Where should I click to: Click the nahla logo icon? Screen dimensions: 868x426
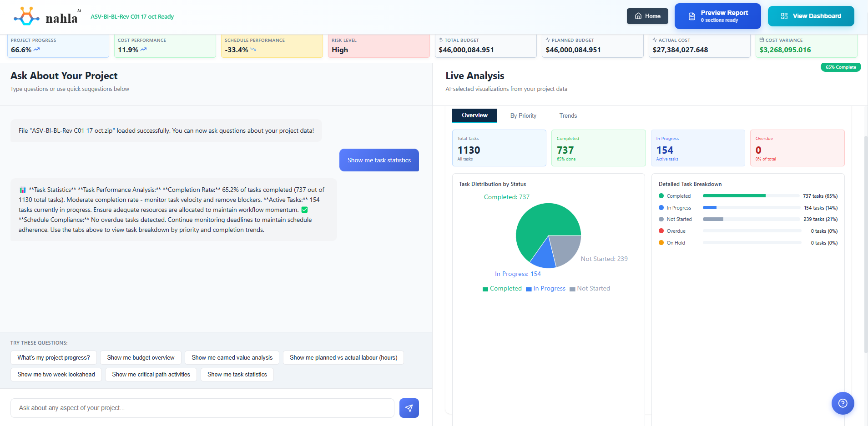[x=26, y=16]
